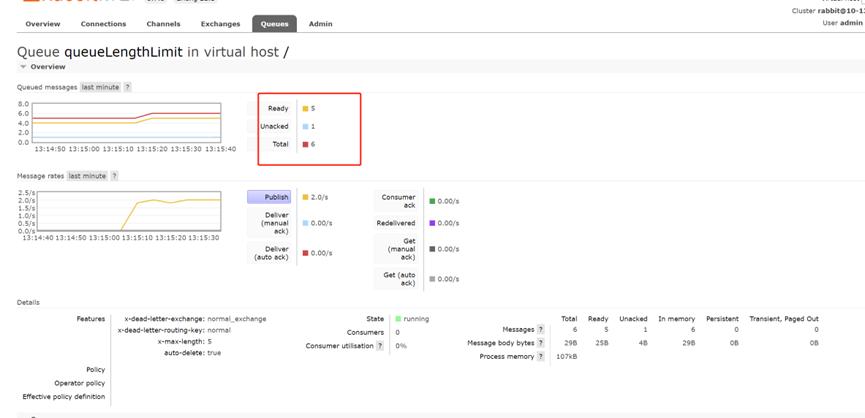Viewport: 865px width, 418px height.
Task: Click help icon beside Message rates range
Action: [115, 176]
